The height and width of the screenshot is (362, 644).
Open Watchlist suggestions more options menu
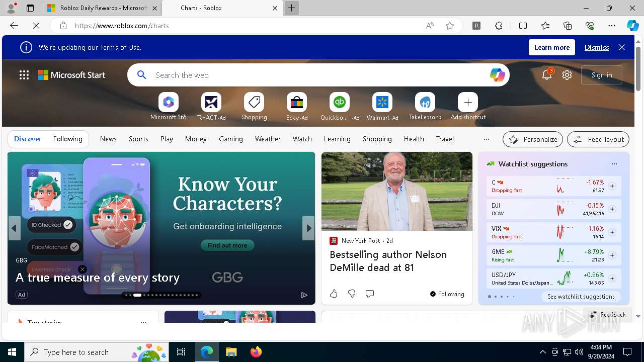coord(614,164)
